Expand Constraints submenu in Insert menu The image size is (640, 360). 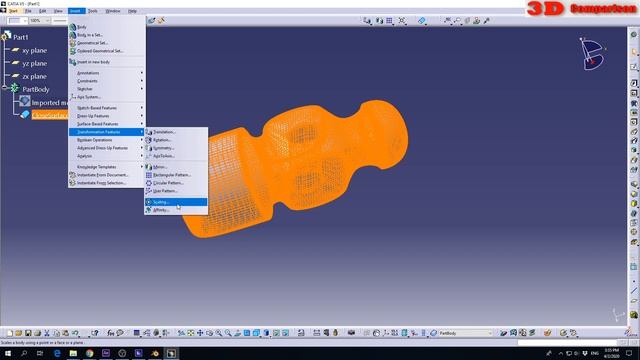click(107, 81)
